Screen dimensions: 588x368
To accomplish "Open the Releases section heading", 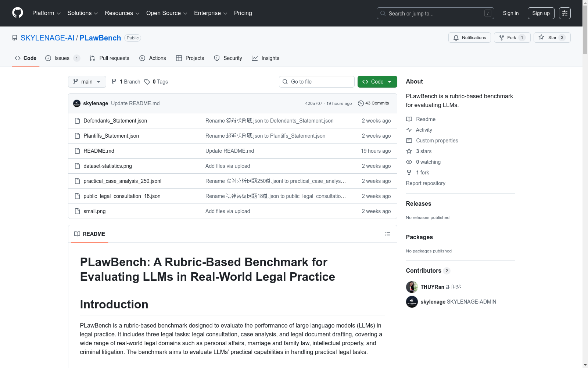I will point(418,204).
